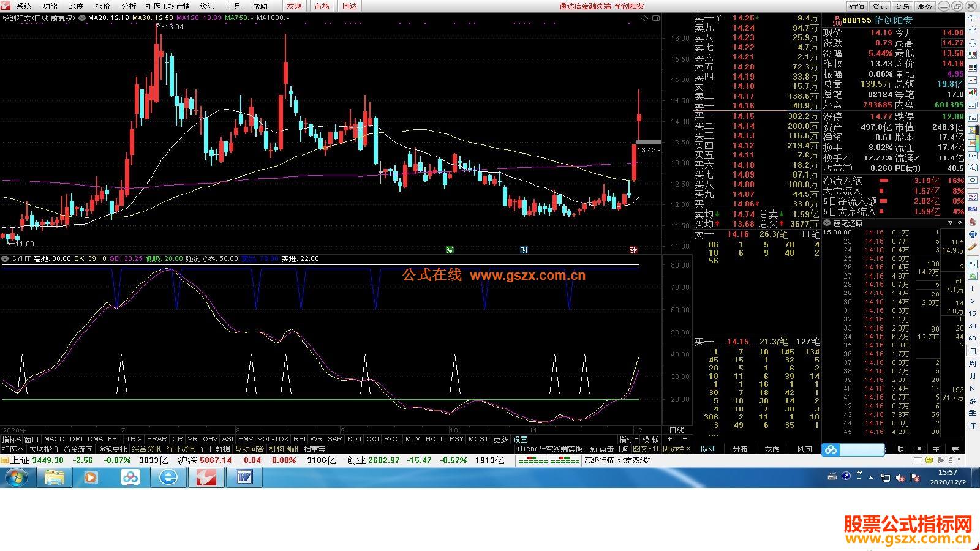Image resolution: width=980 pixels, height=551 pixels.
Task: Open the 分析 menu
Action: click(129, 6)
